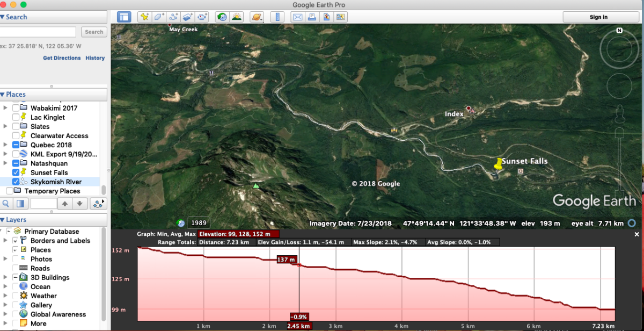Toggle the sidebar panel visibility
644x331 pixels.
[124, 17]
